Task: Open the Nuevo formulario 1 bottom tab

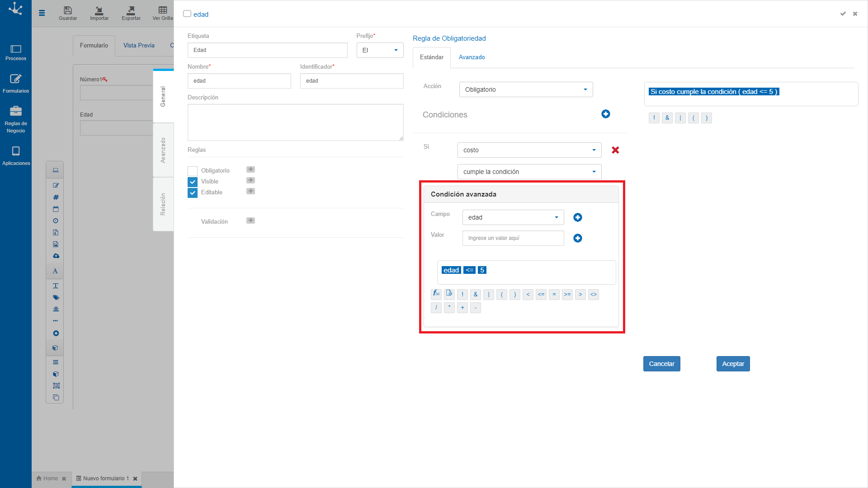Action: (x=107, y=479)
